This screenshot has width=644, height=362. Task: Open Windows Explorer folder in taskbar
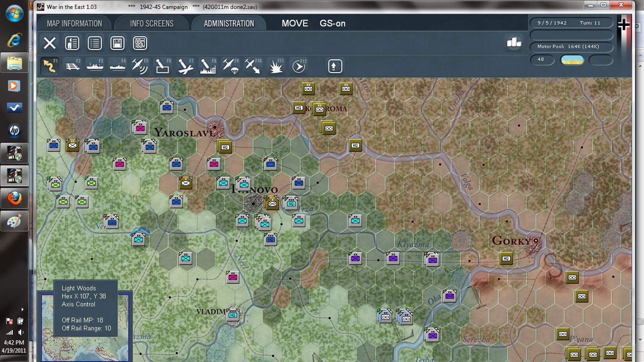point(14,63)
